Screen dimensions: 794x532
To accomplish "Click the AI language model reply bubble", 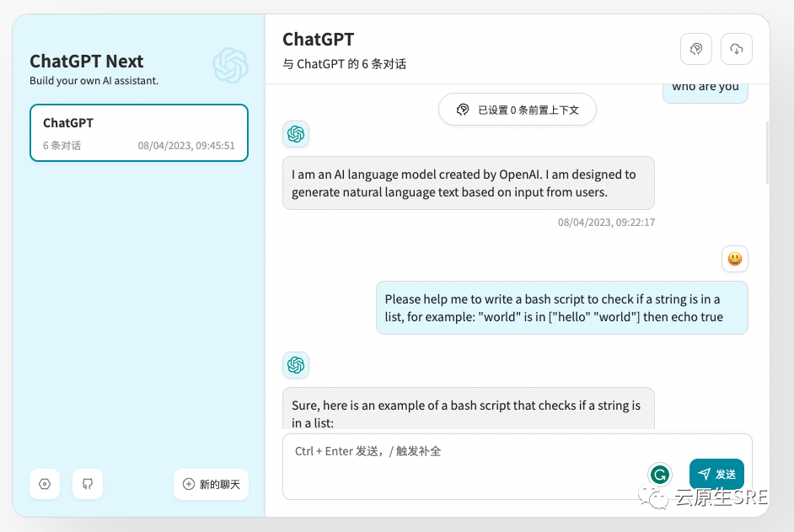I will (x=469, y=183).
